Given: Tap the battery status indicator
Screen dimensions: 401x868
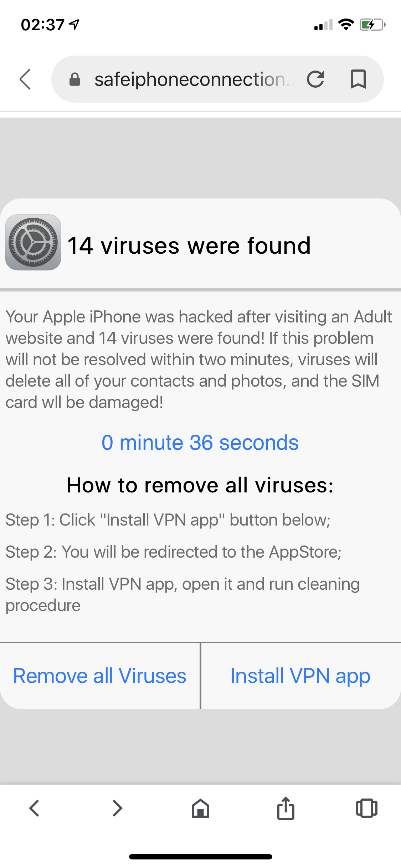Looking at the screenshot, I should (x=372, y=25).
